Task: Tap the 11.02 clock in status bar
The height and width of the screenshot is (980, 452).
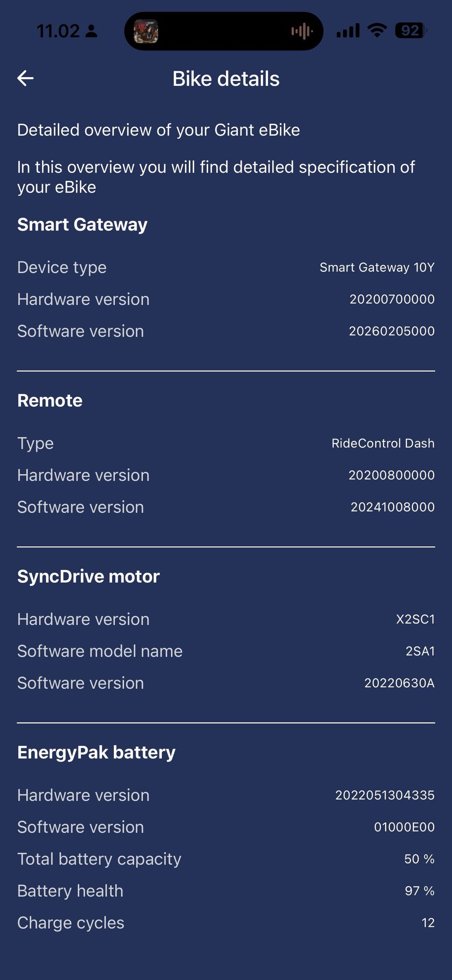Action: [x=58, y=31]
